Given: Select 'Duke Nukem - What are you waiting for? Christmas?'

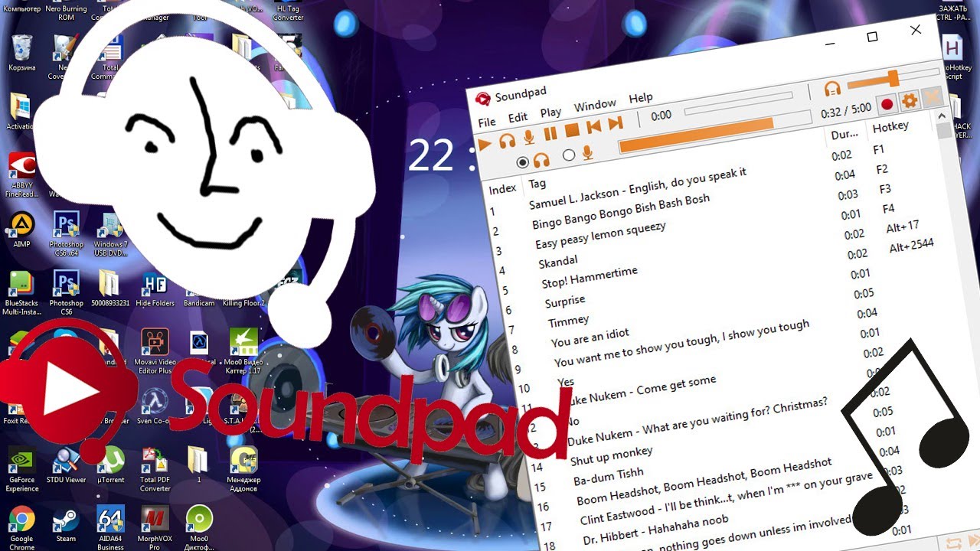Looking at the screenshot, I should [697, 424].
